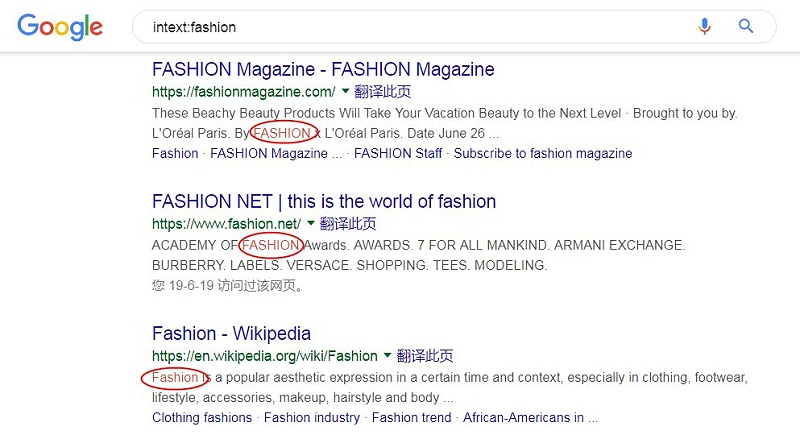Screen dimensions: 800x439
Task: Open Fashion - Wikipedia result title
Action: click(231, 334)
